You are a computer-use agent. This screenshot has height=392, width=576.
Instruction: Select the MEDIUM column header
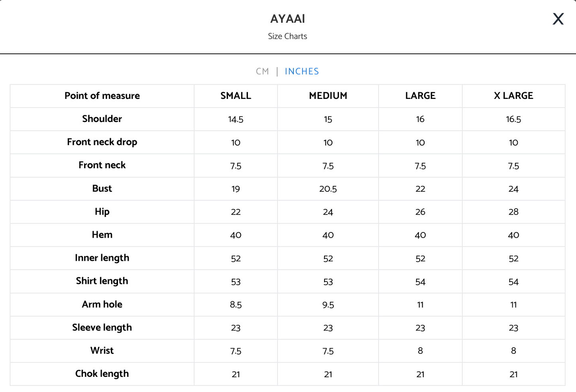tap(328, 96)
